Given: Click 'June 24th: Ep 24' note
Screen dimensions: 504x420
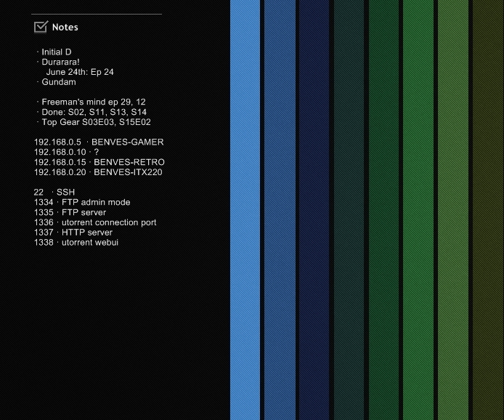Looking at the screenshot, I should tap(80, 72).
